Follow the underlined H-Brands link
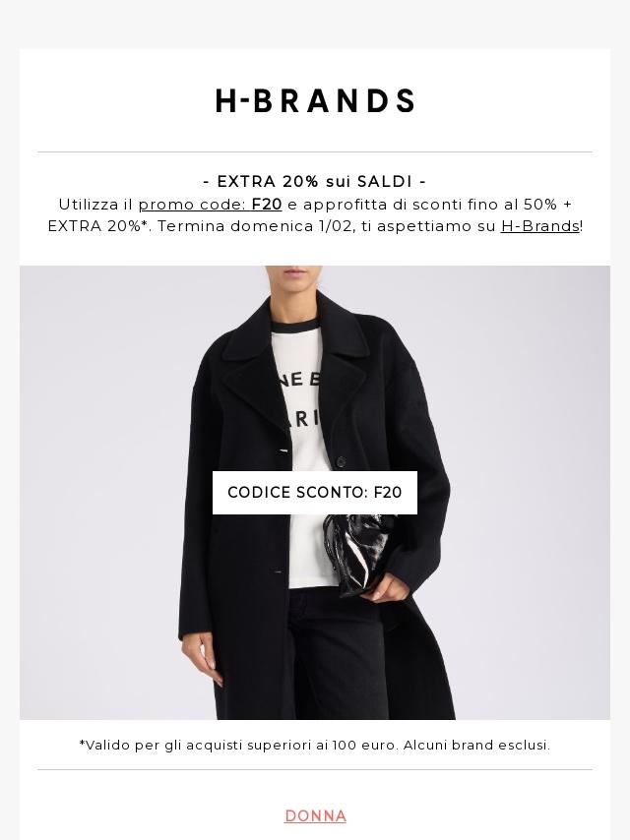630x840 pixels. (x=539, y=226)
